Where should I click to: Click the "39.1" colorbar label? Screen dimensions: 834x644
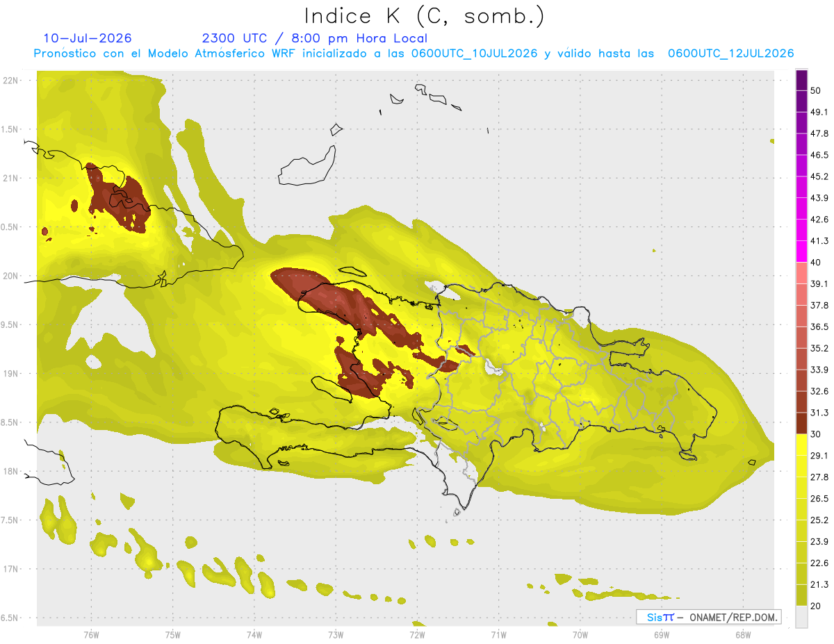pos(819,283)
